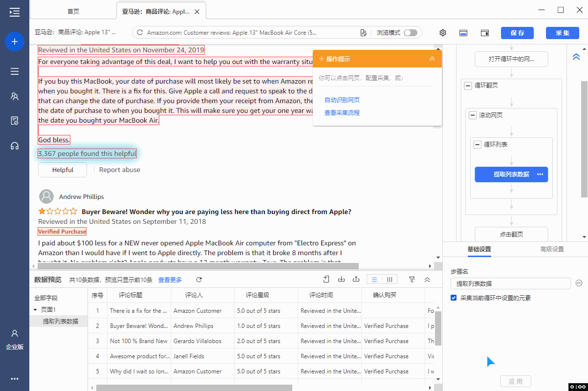Open the 高级设置 tab

tap(552, 249)
